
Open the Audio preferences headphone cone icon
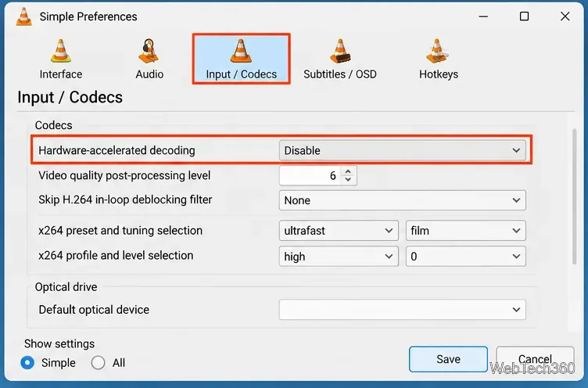(149, 51)
